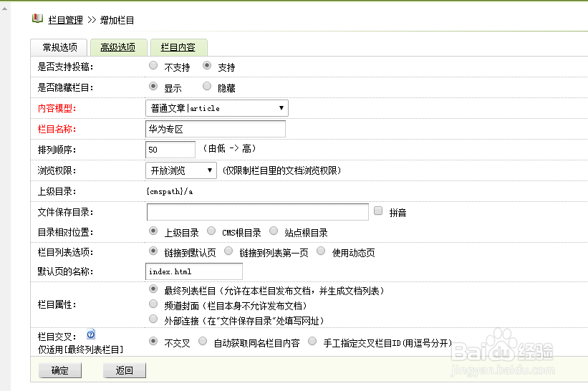The image size is (588, 391).
Task: Click the 返回 button
Action: [125, 370]
